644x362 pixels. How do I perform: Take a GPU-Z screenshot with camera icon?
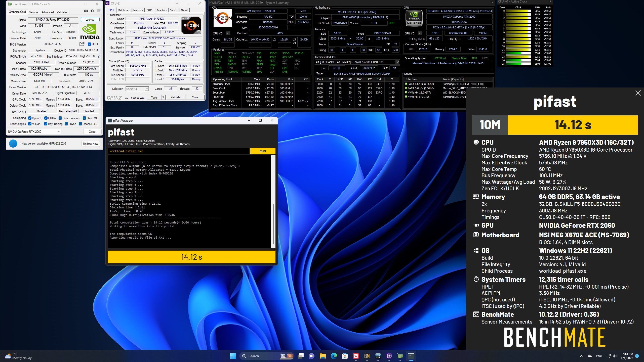[86, 11]
